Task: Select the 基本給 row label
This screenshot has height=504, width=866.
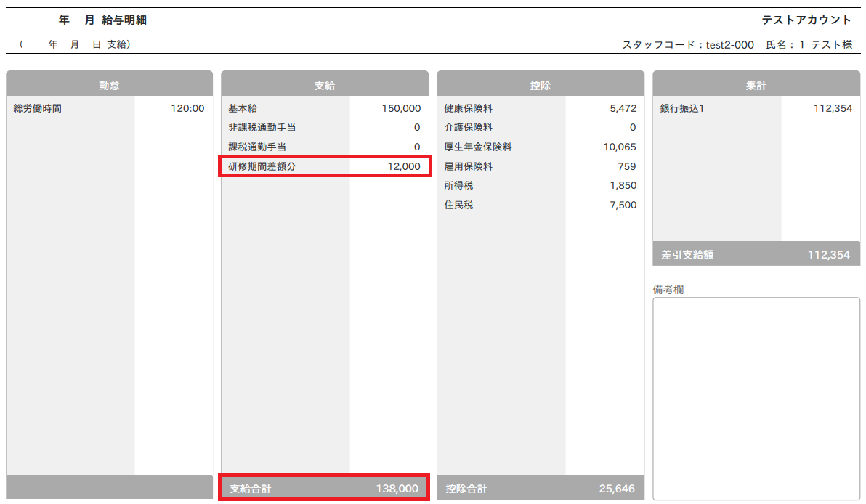Action: pyautogui.click(x=243, y=108)
